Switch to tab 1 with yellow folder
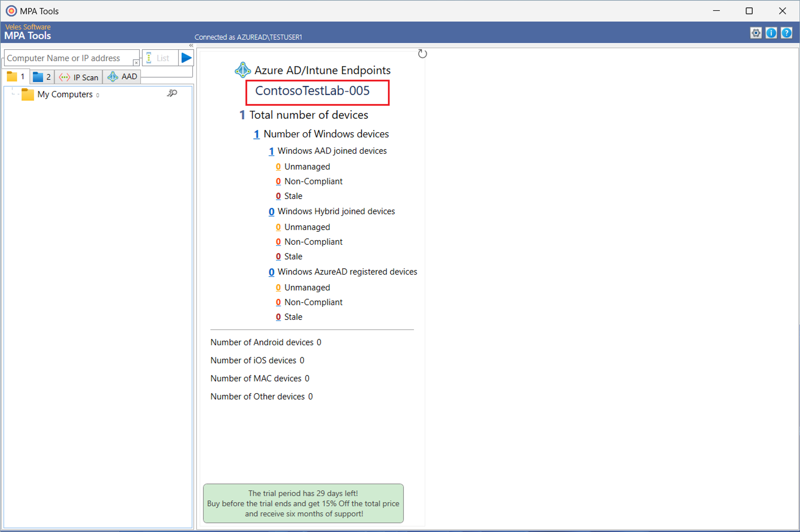 point(16,77)
